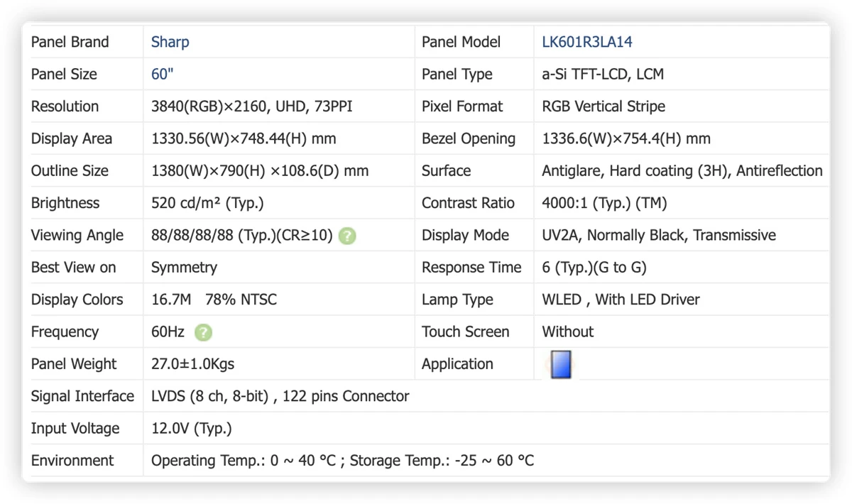Click the Panel Weight 27.0±1.0Kgs value

[x=193, y=364]
